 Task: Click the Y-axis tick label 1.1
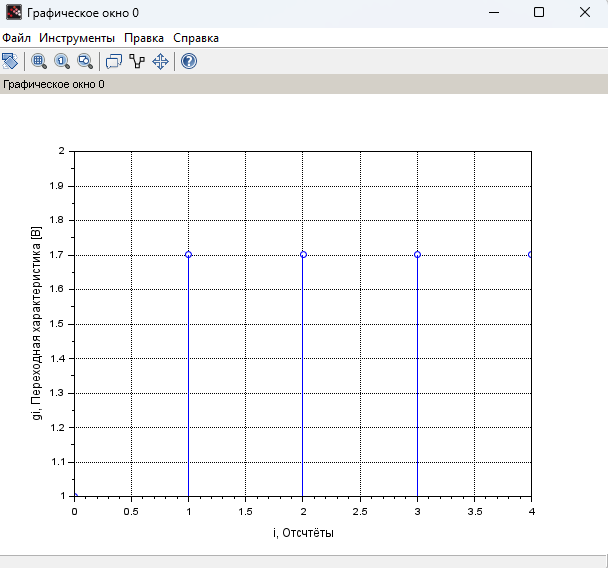(x=57, y=462)
